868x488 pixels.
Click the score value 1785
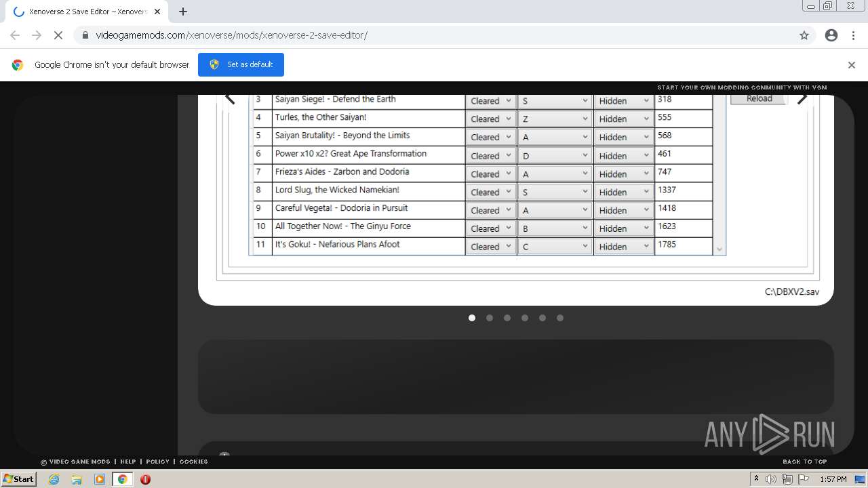667,245
